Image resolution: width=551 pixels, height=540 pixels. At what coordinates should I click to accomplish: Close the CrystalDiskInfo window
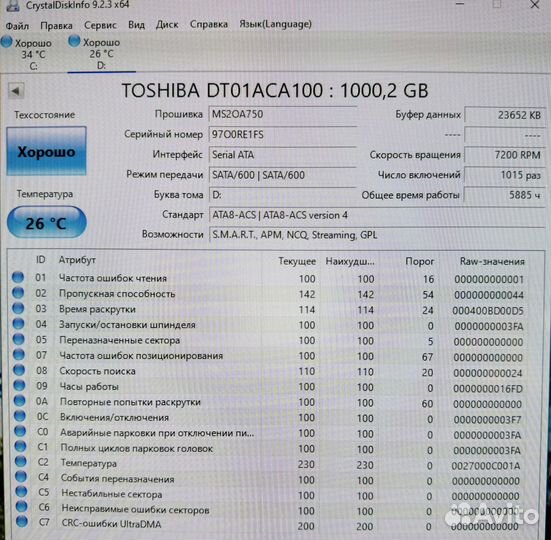coord(535,5)
